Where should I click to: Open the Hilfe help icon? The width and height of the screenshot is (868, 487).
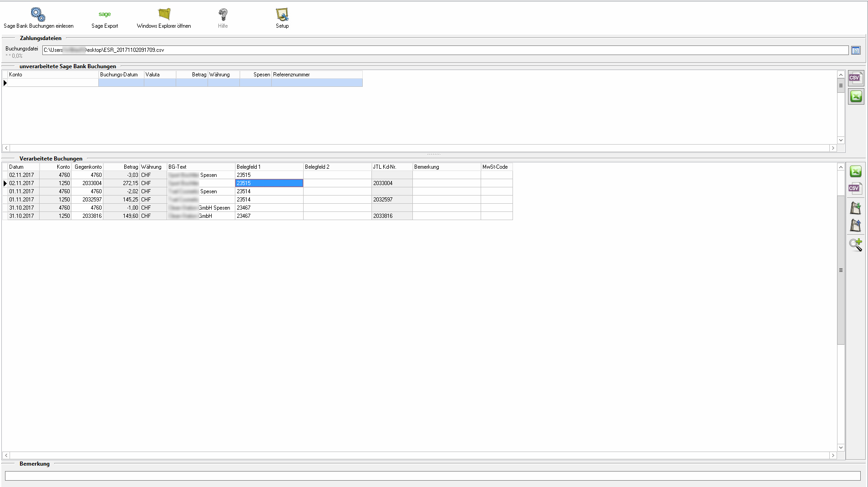[x=223, y=15]
